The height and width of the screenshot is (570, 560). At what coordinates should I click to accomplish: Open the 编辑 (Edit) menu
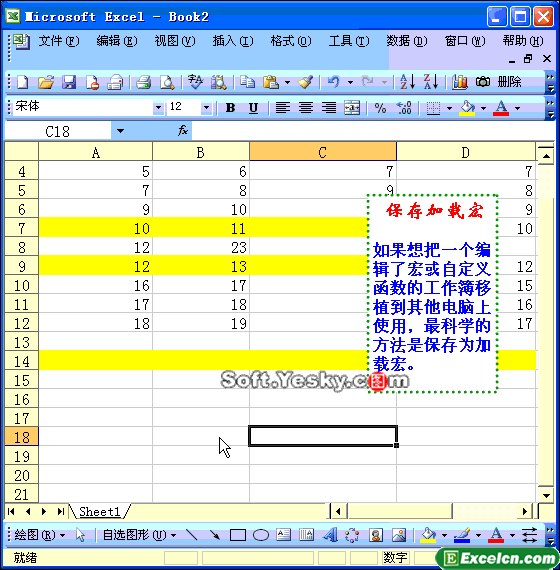coord(117,41)
